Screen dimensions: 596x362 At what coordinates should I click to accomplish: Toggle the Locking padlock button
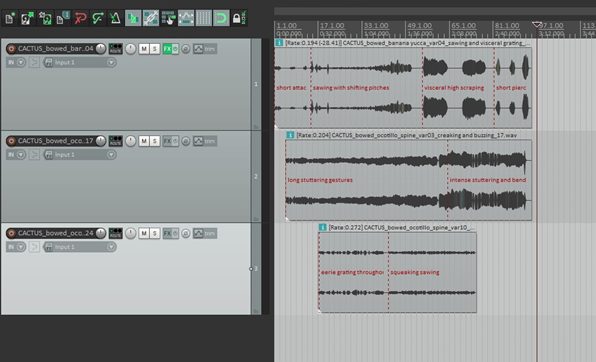(239, 18)
